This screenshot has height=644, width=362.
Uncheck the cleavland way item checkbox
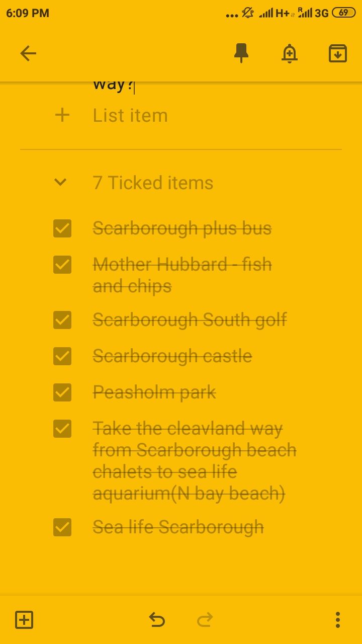(62, 429)
